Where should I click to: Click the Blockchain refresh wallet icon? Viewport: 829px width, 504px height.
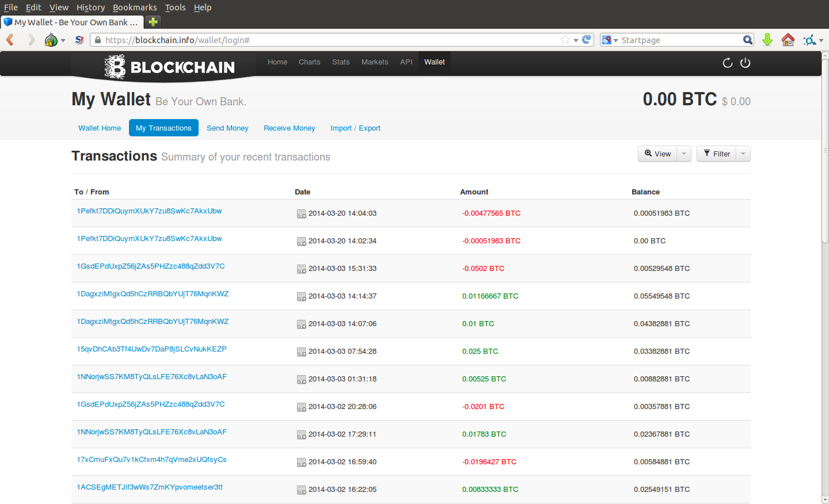tap(728, 63)
